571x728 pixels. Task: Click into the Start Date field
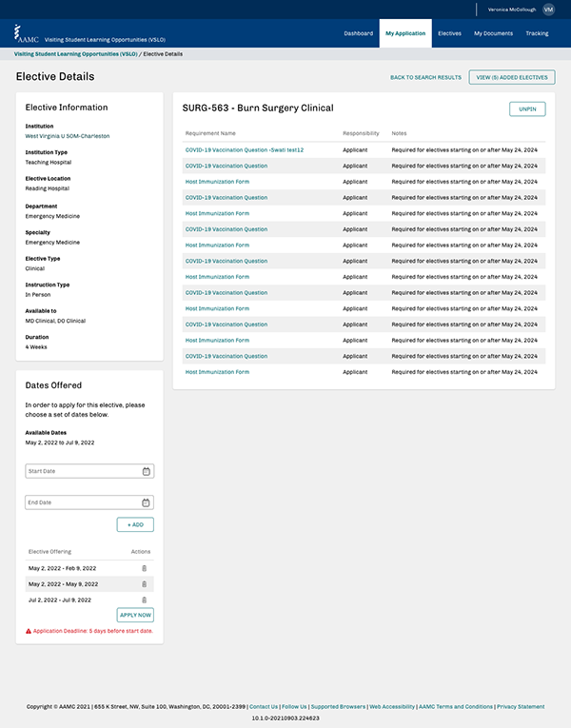(x=89, y=471)
